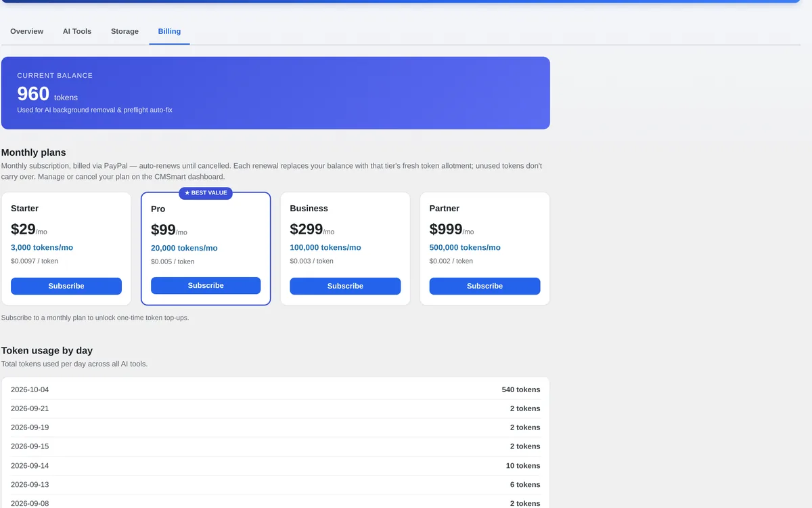Subscribe to the Pro plan

coord(206,285)
